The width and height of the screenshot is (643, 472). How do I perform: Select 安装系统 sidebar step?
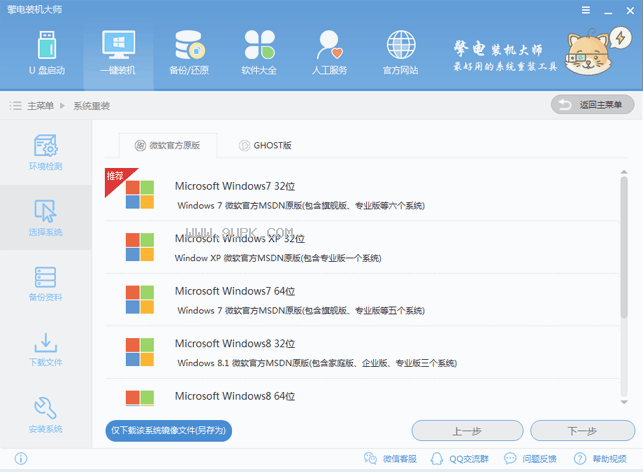click(46, 415)
